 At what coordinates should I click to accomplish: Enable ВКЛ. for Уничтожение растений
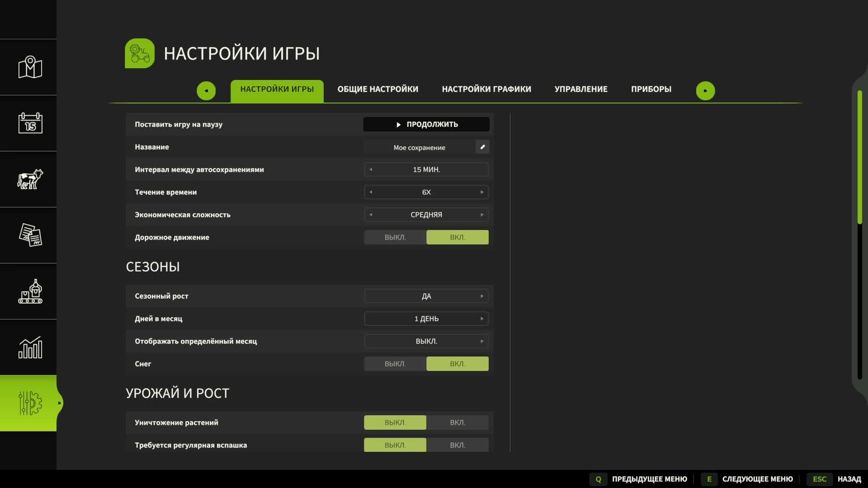[x=457, y=422]
